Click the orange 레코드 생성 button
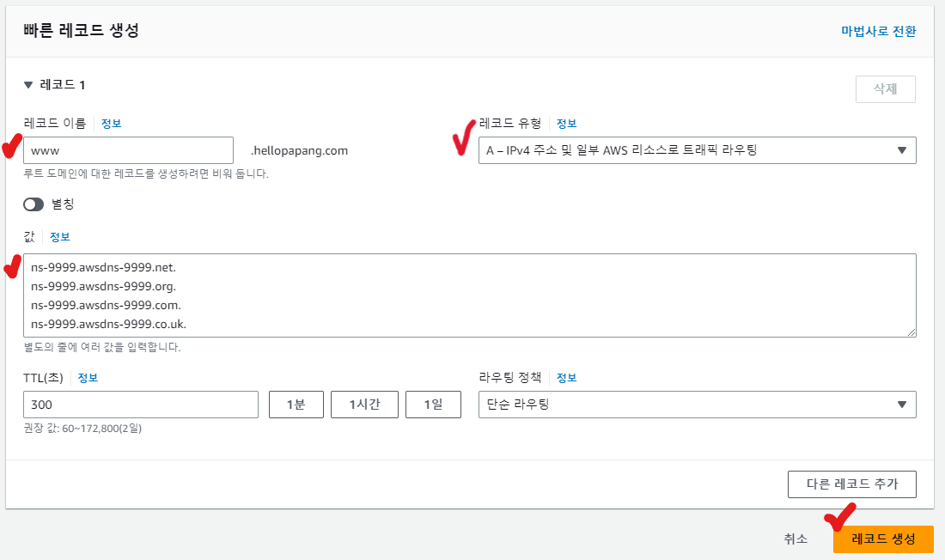945x560 pixels. point(882,539)
